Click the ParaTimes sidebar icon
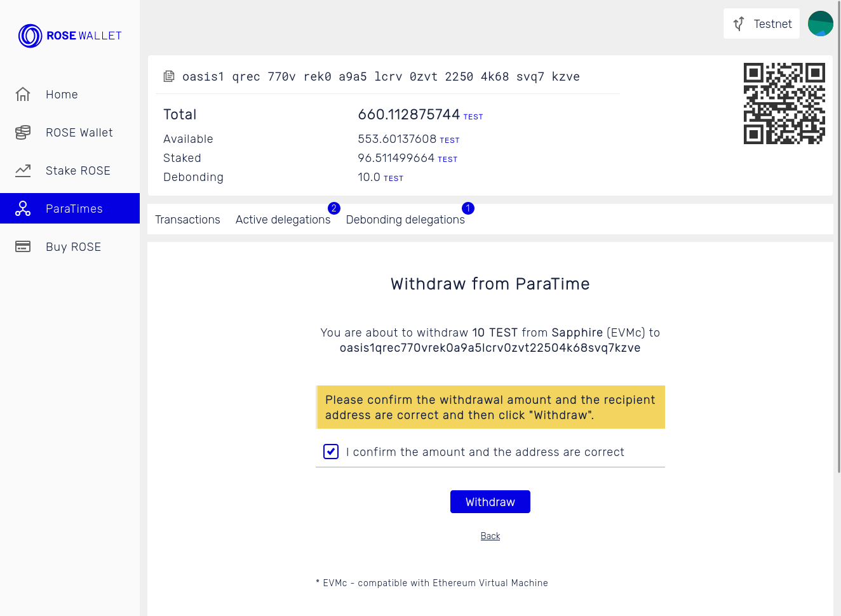The height and width of the screenshot is (616, 841). pyautogui.click(x=23, y=208)
